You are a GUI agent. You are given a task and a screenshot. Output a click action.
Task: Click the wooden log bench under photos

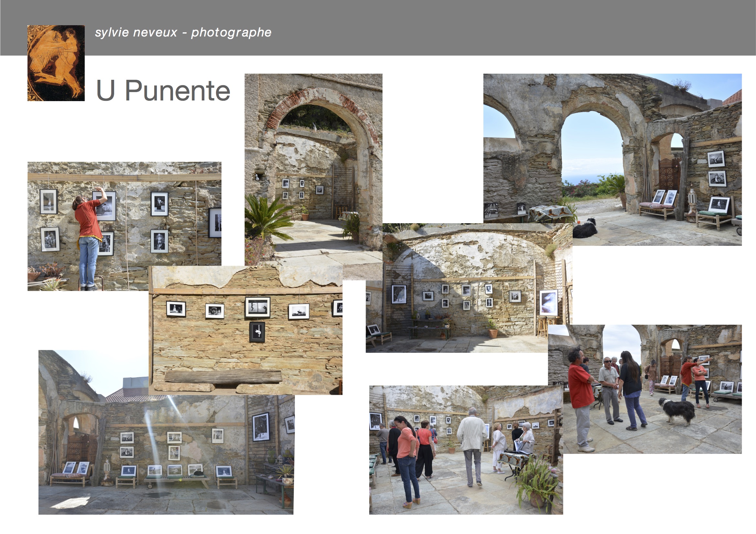click(x=223, y=377)
